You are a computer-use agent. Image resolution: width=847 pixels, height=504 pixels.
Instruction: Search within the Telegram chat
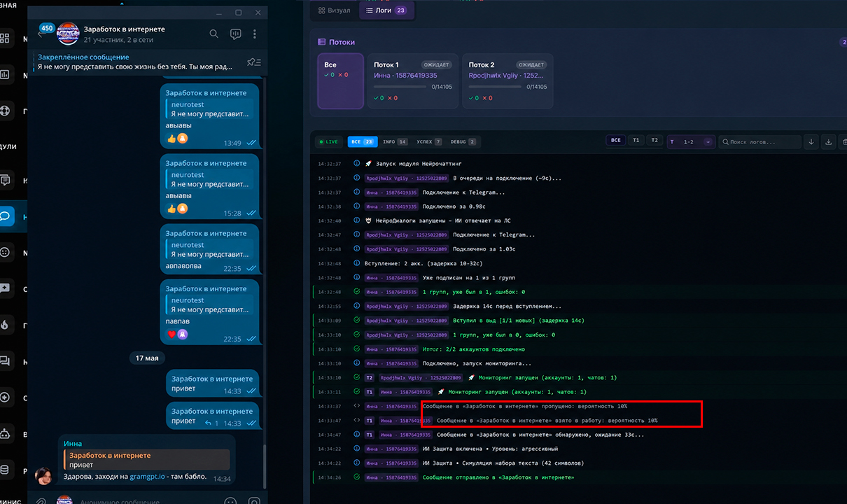click(214, 34)
